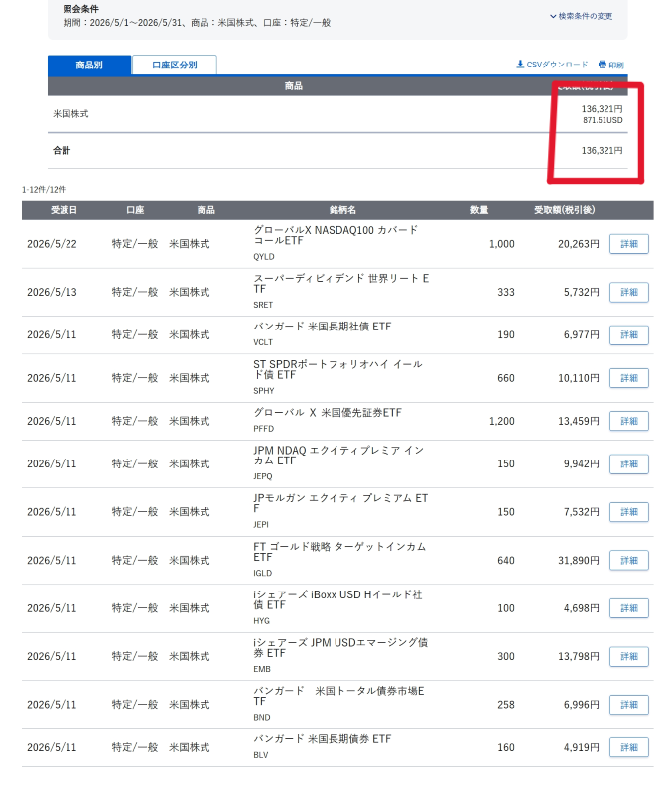Click the 米国株式 summary row label
Screen dimensions: 672x789
pos(70,114)
